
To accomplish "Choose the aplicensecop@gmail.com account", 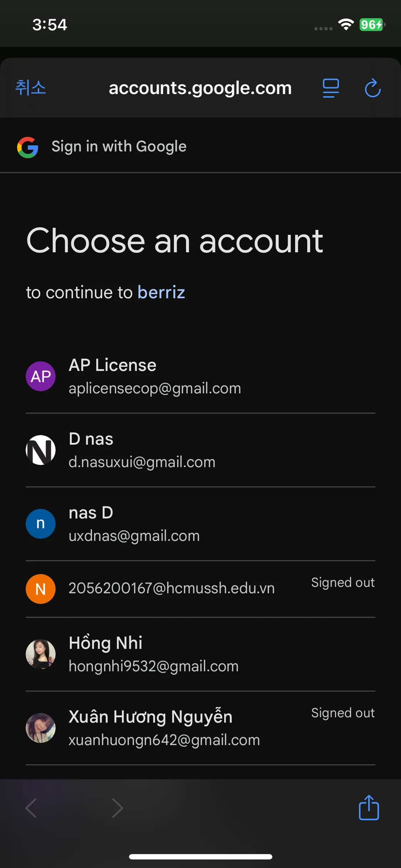I will pyautogui.click(x=155, y=388).
